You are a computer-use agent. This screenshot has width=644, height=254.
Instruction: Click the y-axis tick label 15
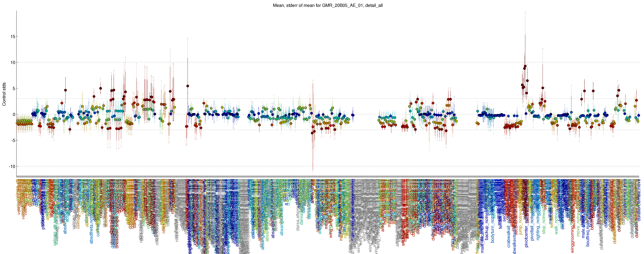coord(13,37)
